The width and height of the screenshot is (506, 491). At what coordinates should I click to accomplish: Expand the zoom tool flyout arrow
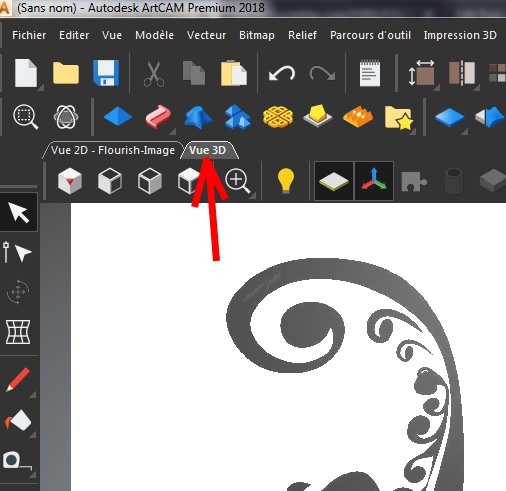(253, 196)
